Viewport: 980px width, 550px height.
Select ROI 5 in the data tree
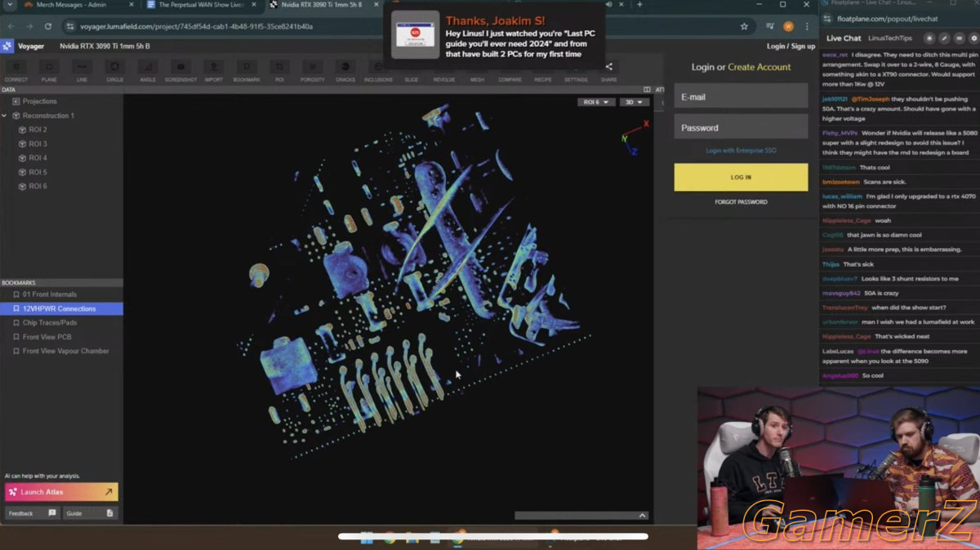click(38, 172)
